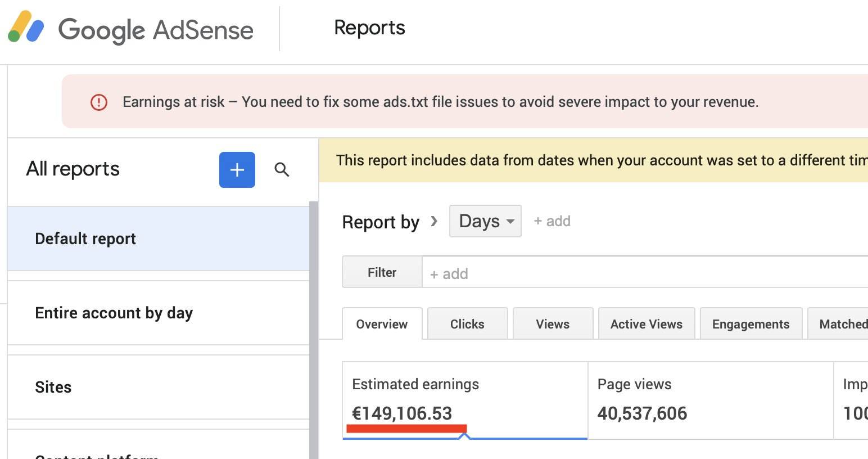Click the All reports heading
868x459 pixels.
(x=73, y=169)
